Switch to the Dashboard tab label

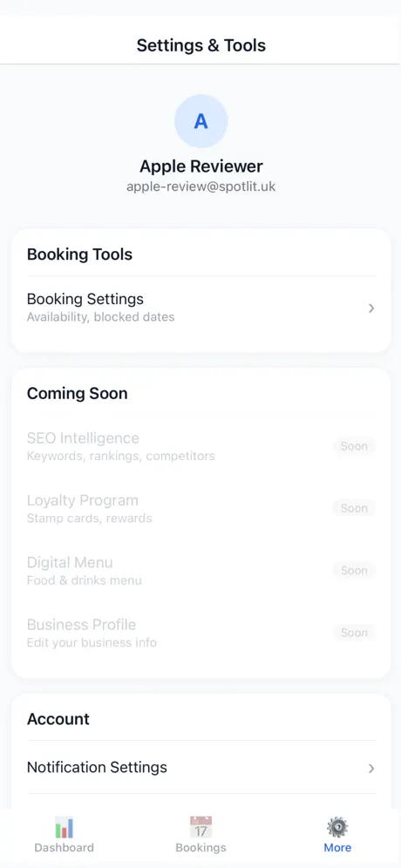(65, 847)
